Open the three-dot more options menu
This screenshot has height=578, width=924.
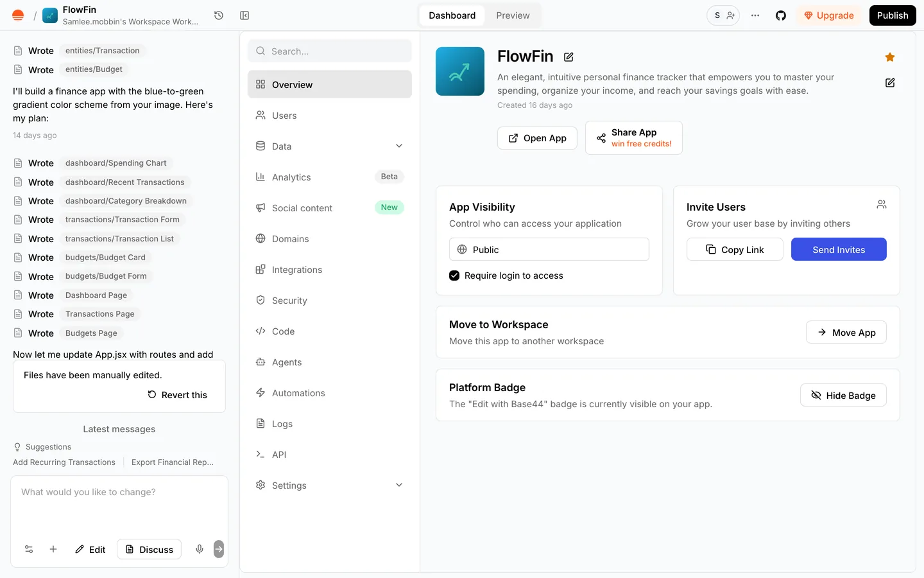point(755,15)
